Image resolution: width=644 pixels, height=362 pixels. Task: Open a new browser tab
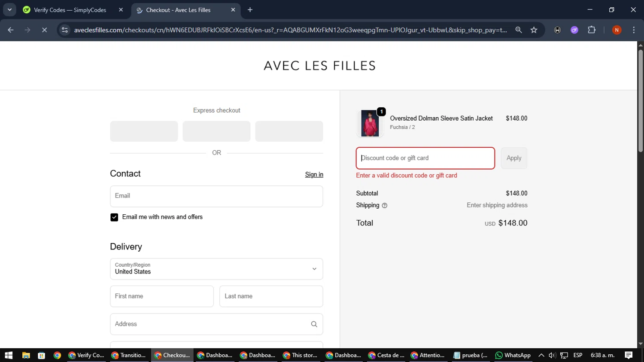point(250,10)
